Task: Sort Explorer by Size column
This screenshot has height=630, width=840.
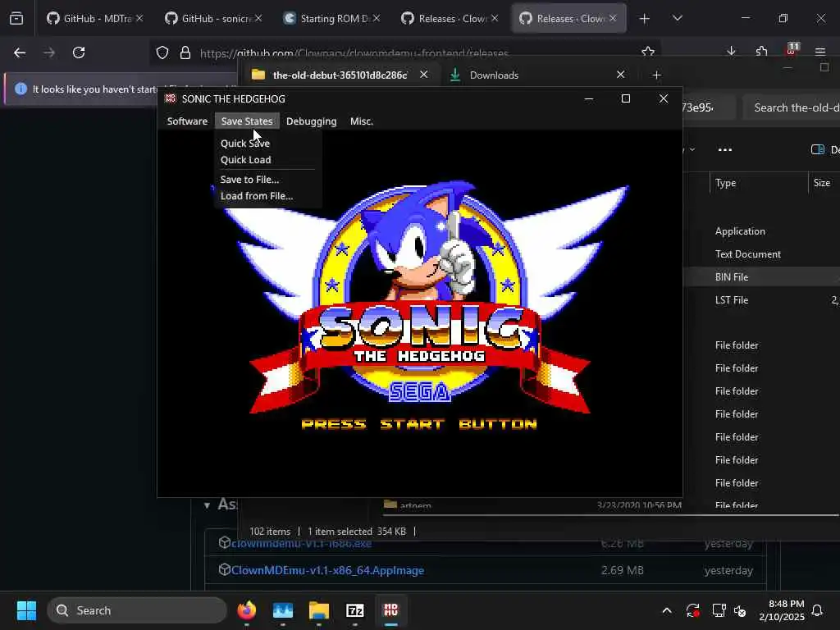Action: (822, 183)
